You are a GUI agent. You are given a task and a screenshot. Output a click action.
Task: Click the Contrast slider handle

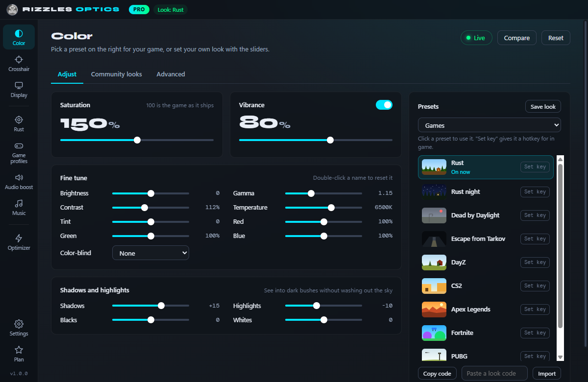click(145, 208)
